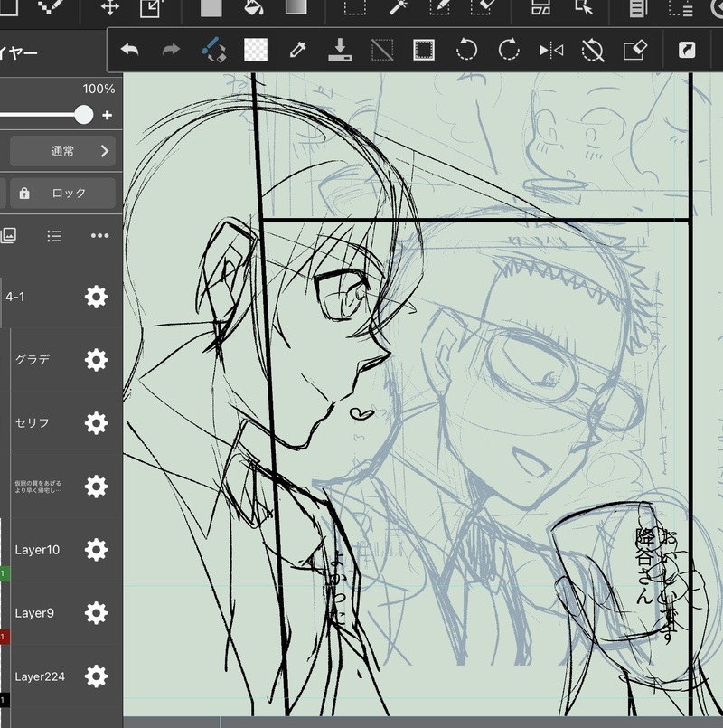Choose the Select Eraser tool

(482, 7)
